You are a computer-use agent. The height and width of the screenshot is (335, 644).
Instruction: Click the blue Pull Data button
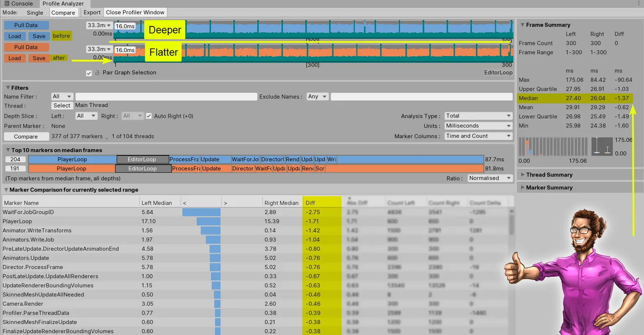(26, 25)
